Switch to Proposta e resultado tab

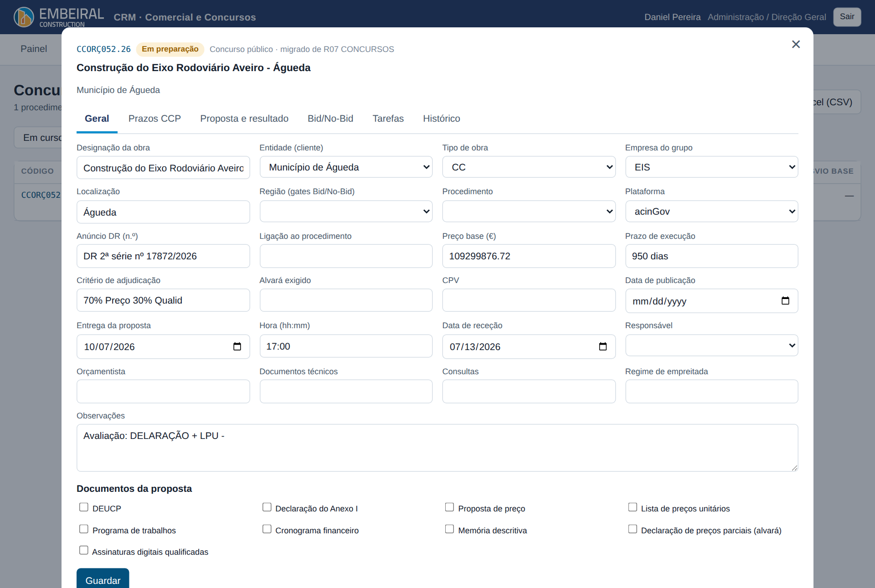[x=244, y=119]
